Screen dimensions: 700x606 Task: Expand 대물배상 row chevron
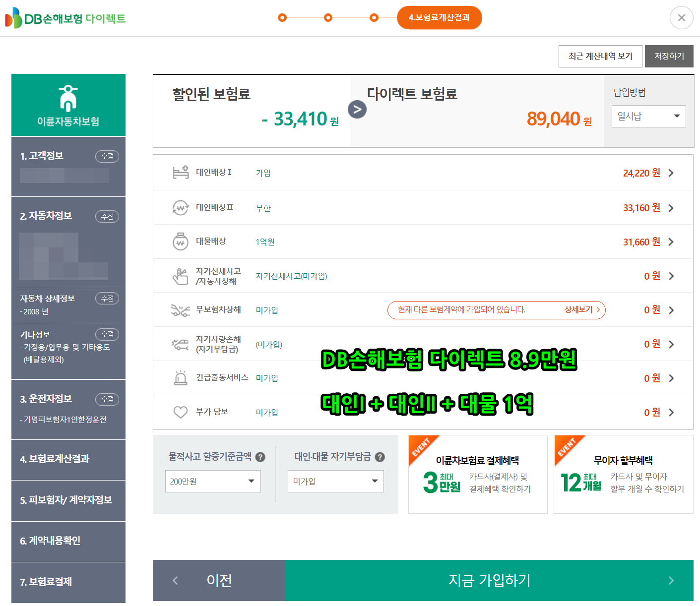pos(671,242)
